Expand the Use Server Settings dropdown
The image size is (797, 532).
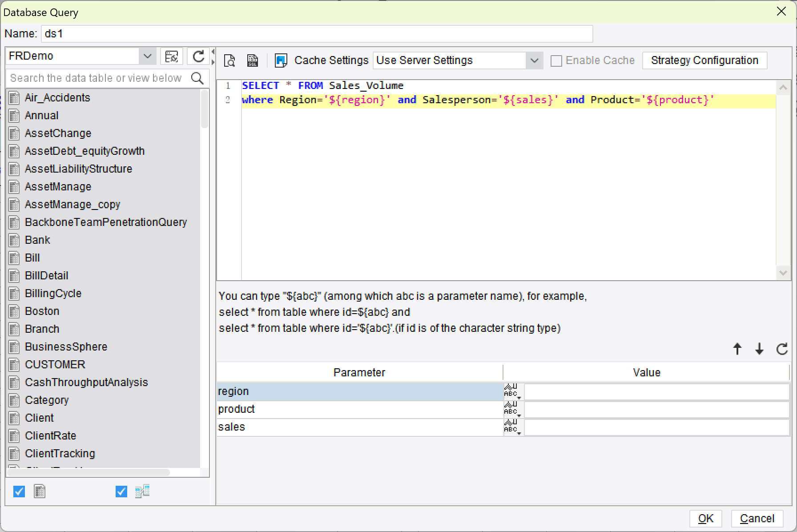pyautogui.click(x=534, y=60)
